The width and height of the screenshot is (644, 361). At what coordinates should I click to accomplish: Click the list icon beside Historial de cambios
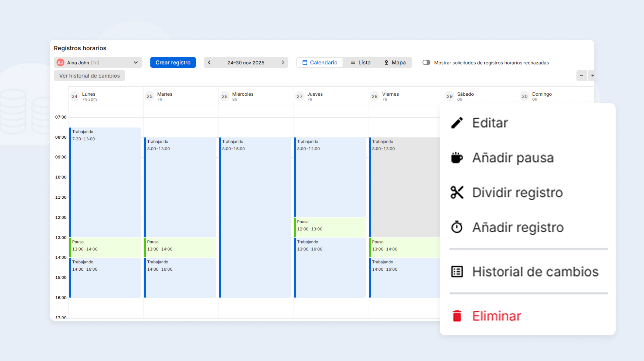tap(457, 271)
